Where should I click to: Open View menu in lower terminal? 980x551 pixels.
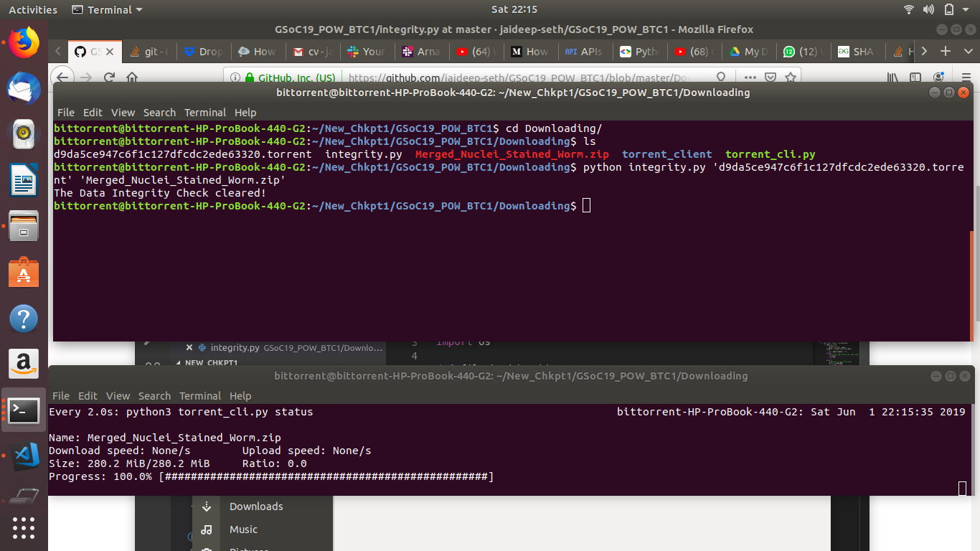click(118, 395)
